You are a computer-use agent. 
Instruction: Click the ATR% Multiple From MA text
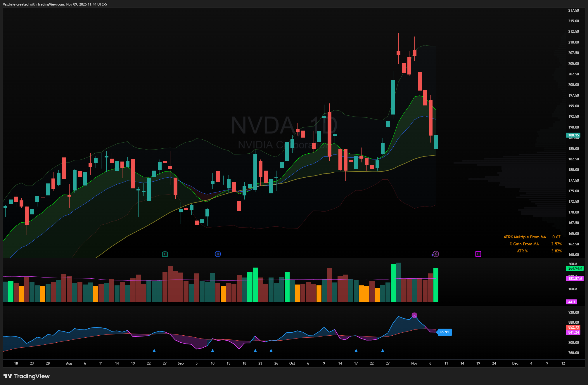[x=525, y=237]
